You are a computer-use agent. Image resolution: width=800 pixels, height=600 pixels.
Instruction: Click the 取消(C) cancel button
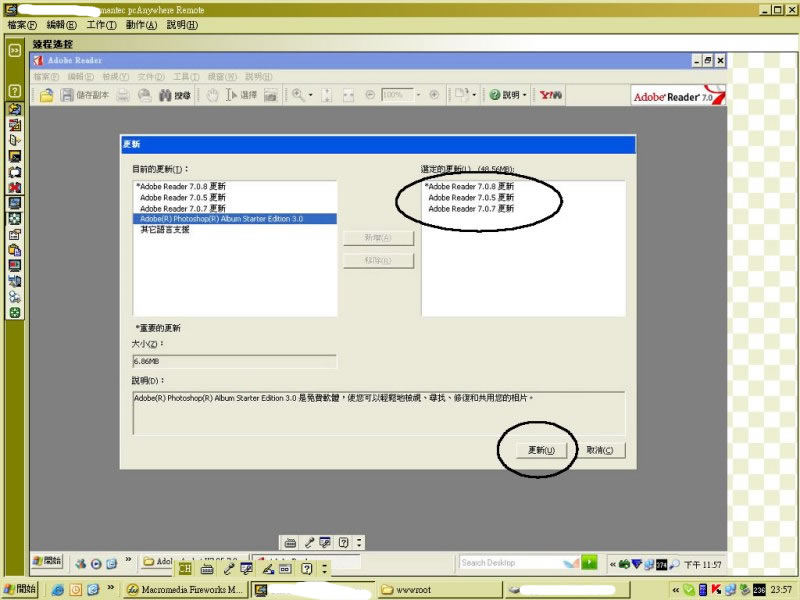pyautogui.click(x=599, y=450)
